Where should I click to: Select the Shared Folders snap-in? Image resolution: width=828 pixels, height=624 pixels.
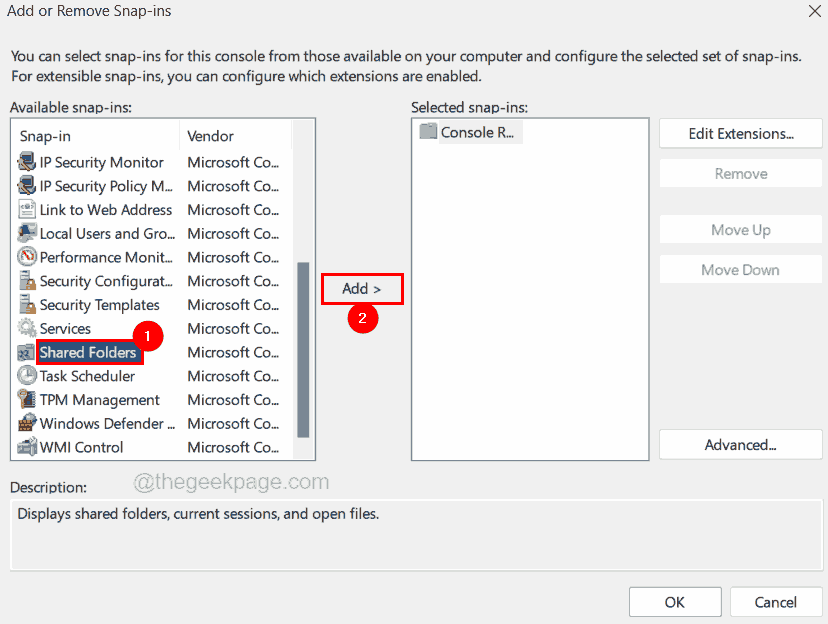click(x=88, y=352)
